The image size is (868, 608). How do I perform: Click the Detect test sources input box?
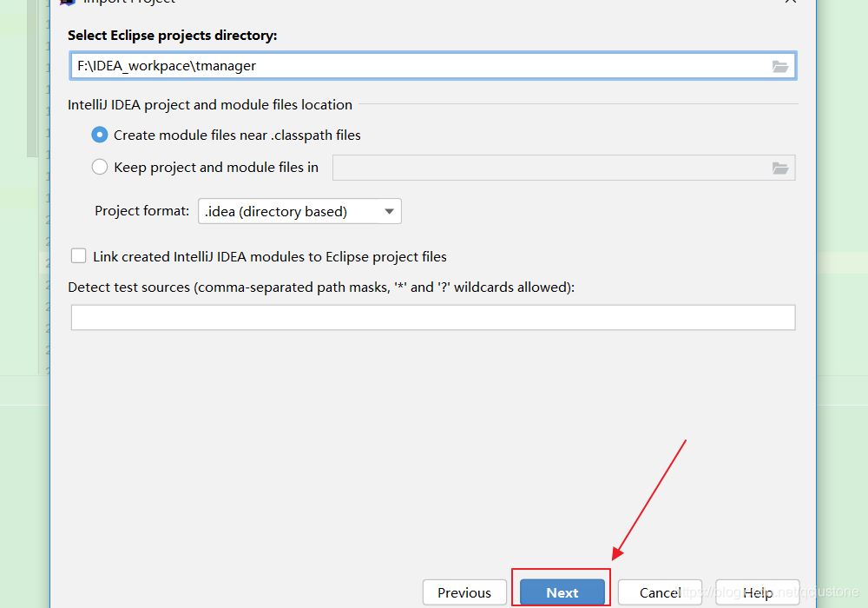tap(432, 318)
